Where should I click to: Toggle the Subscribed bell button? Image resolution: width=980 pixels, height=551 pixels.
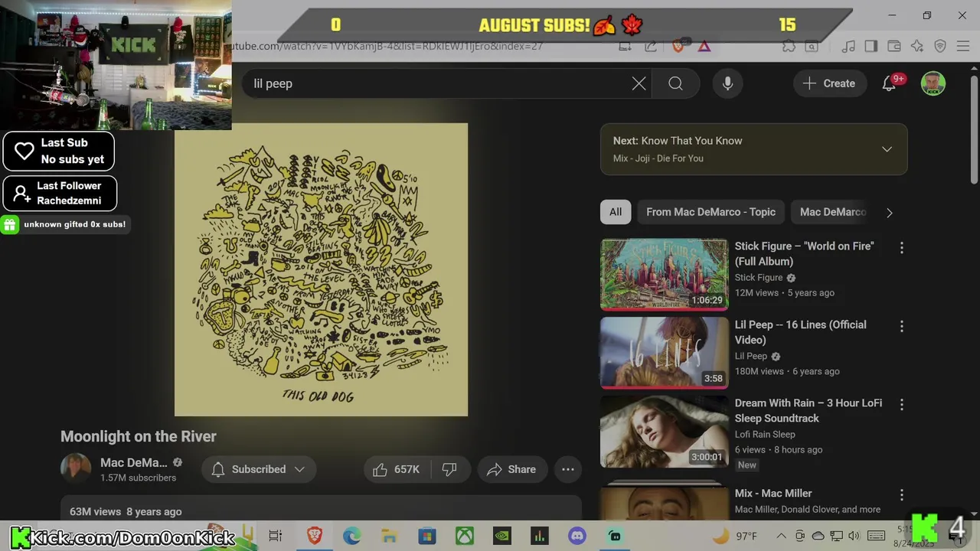click(x=258, y=469)
